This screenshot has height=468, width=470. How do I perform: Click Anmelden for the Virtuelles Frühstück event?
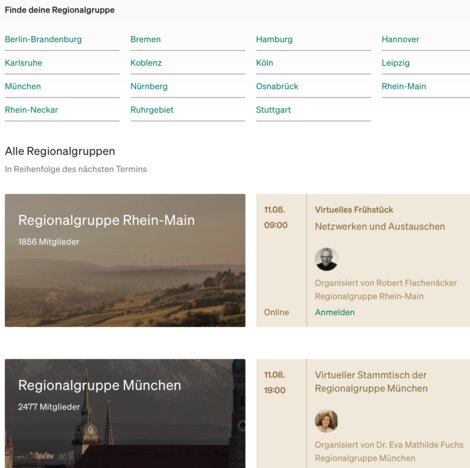[335, 312]
